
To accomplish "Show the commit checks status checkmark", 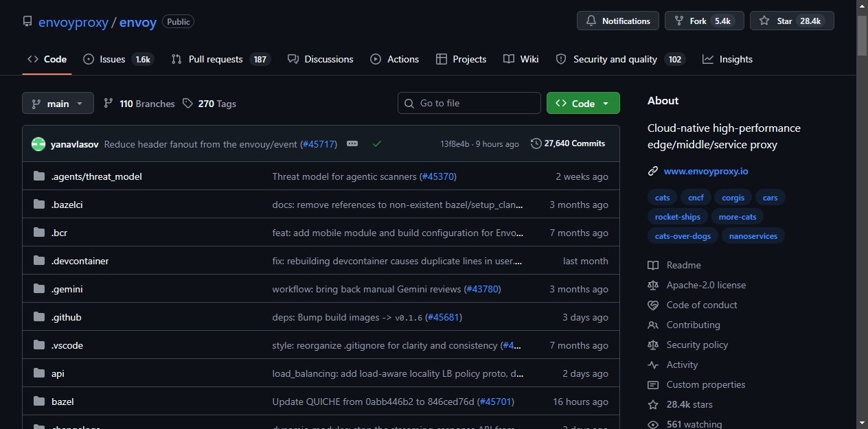I will tap(377, 144).
